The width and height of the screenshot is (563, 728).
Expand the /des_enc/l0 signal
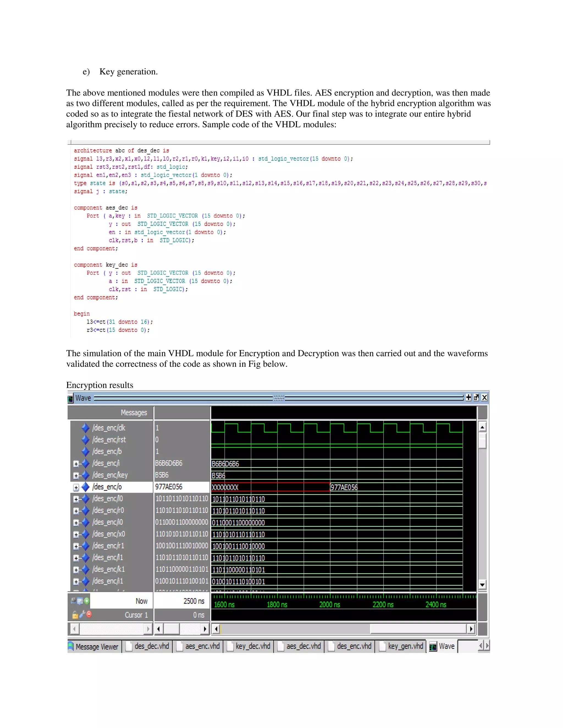[x=76, y=499]
